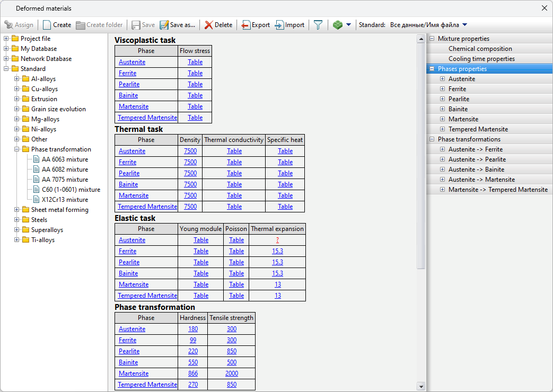Select Chemical composition in properties panel
Image resolution: width=553 pixels, height=392 pixels.
click(x=480, y=49)
